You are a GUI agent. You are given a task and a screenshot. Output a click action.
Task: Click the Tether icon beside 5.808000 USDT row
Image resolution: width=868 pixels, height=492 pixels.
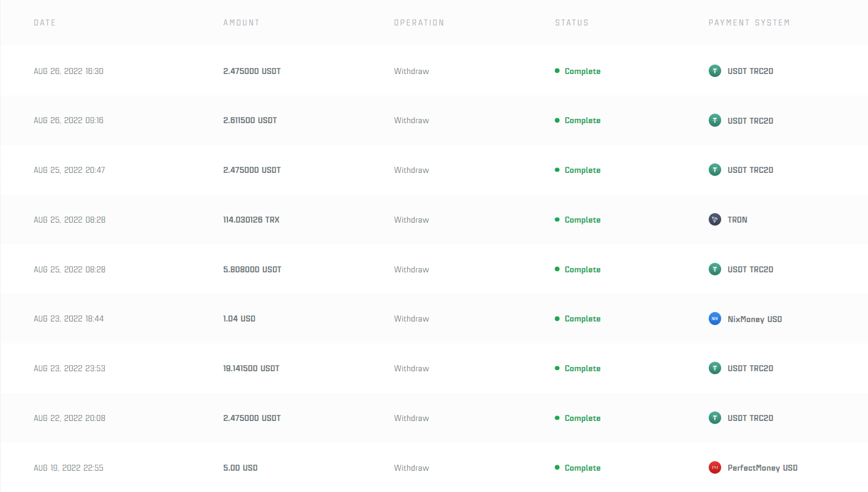click(715, 269)
